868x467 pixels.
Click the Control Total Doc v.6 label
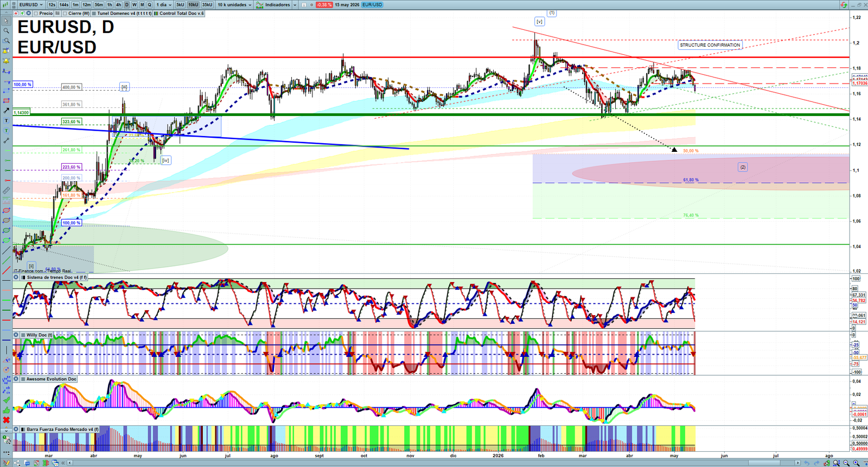coord(182,13)
